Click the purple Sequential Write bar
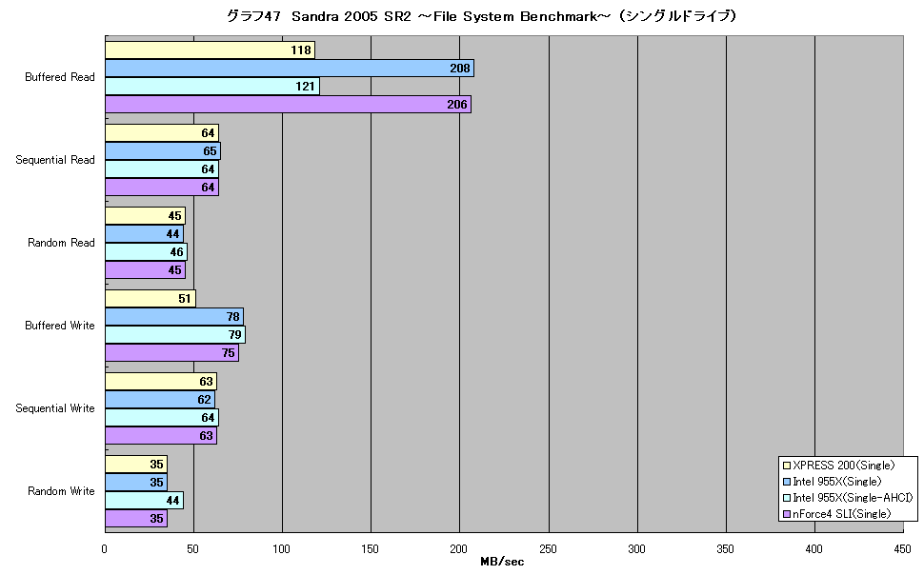Screen dimensions: 924x575 pos(161,436)
